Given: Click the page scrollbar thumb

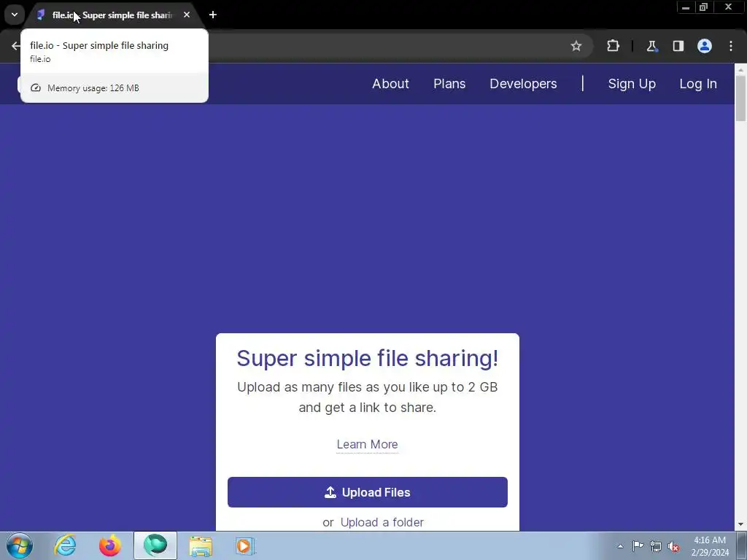Looking at the screenshot, I should click(740, 98).
